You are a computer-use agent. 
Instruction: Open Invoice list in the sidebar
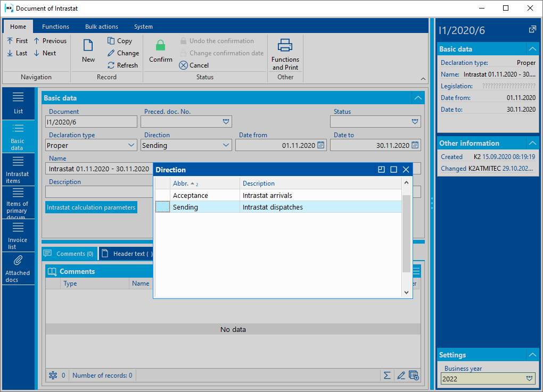click(18, 236)
